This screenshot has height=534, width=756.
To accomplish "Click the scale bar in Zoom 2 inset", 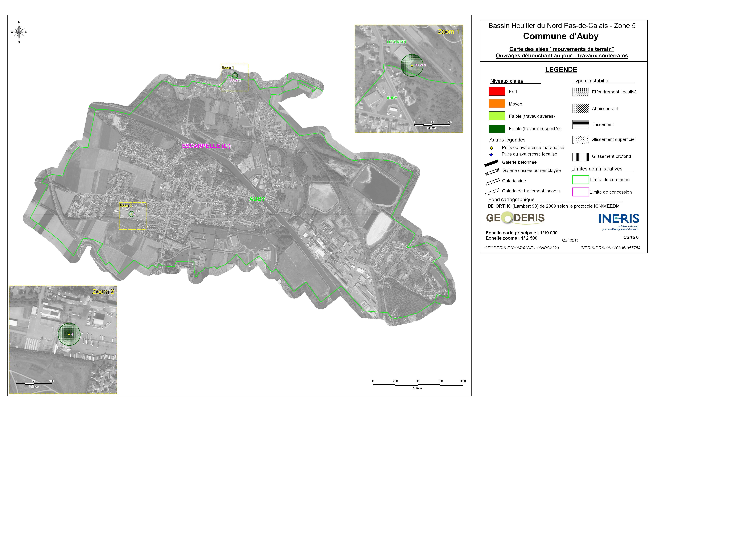I will [x=34, y=384].
